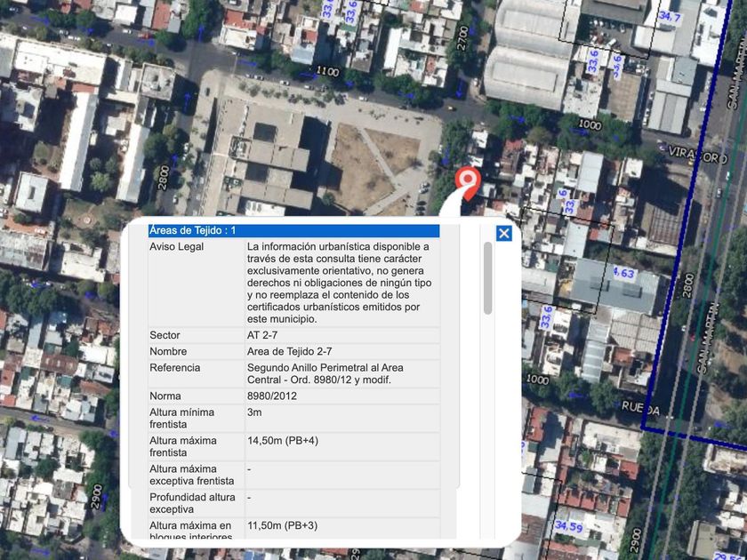747x560 pixels.
Task: Close the Áreas de Tejido info popup
Action: point(503,233)
